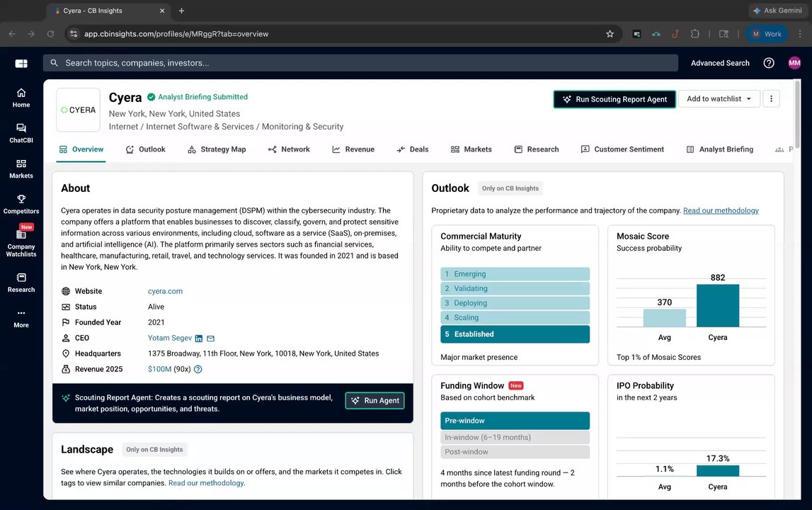Viewport: 812px width, 510px height.
Task: Click the Cyera company logo thumbnail
Action: click(x=78, y=110)
